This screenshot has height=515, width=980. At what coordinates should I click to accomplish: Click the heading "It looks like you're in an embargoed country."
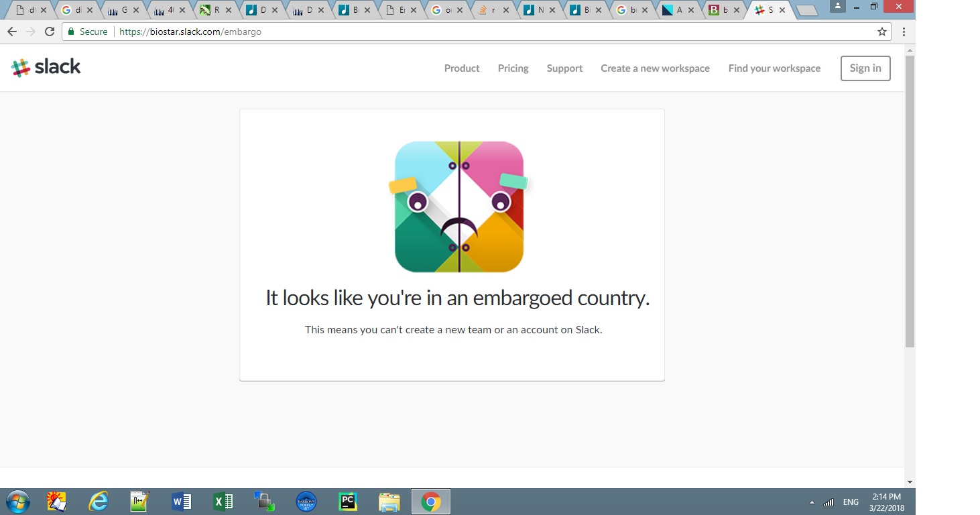(458, 298)
